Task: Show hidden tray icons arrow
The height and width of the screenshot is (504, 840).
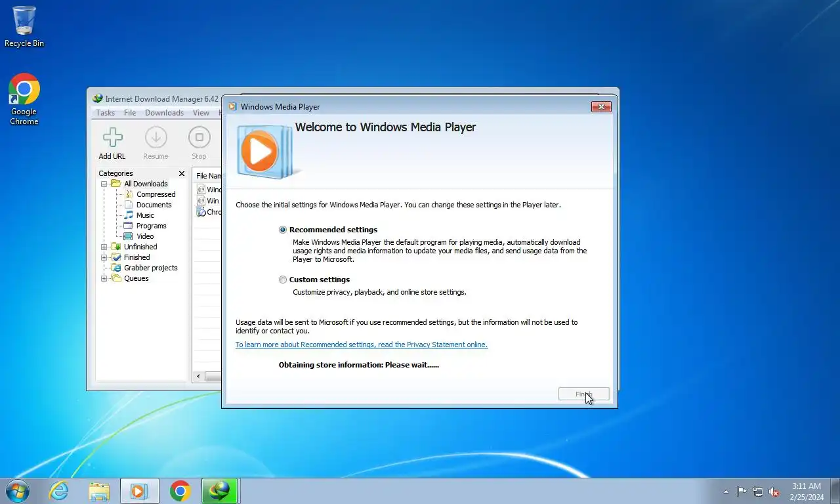Action: (726, 492)
